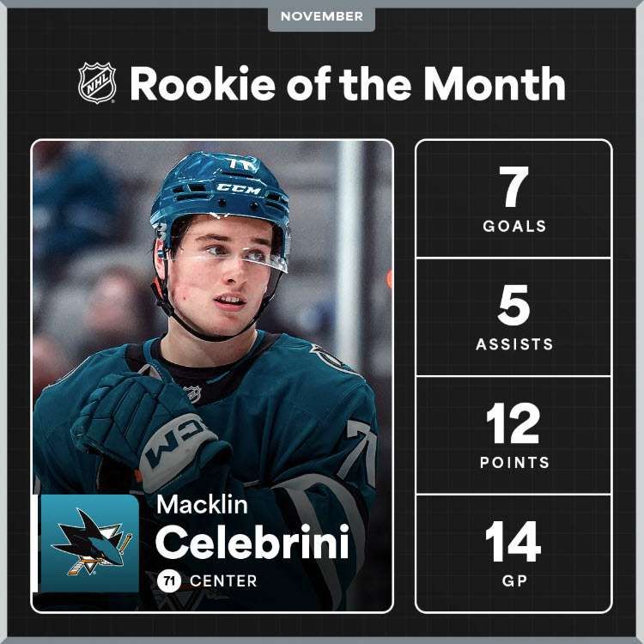
Task: Click the 7 GOALS stat box
Action: [x=513, y=199]
